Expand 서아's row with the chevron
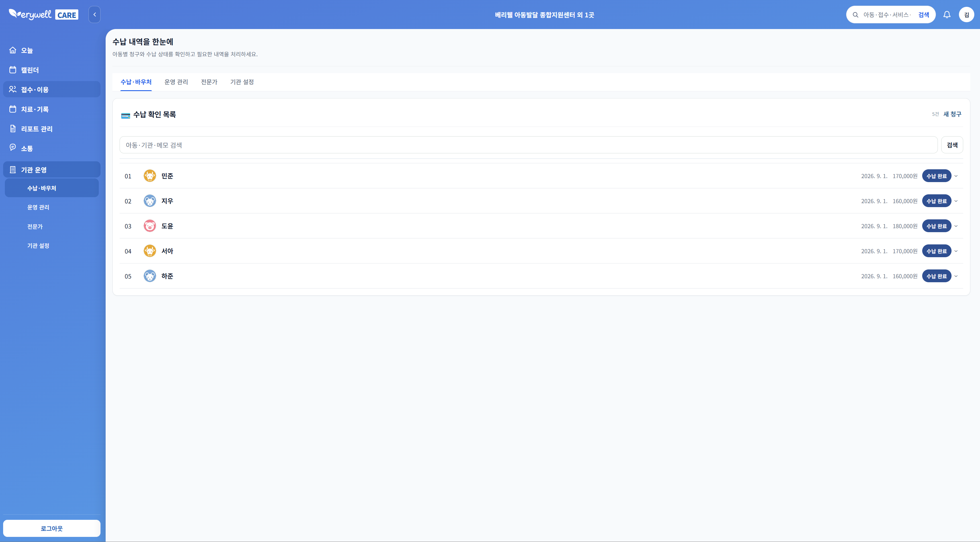 [956, 251]
